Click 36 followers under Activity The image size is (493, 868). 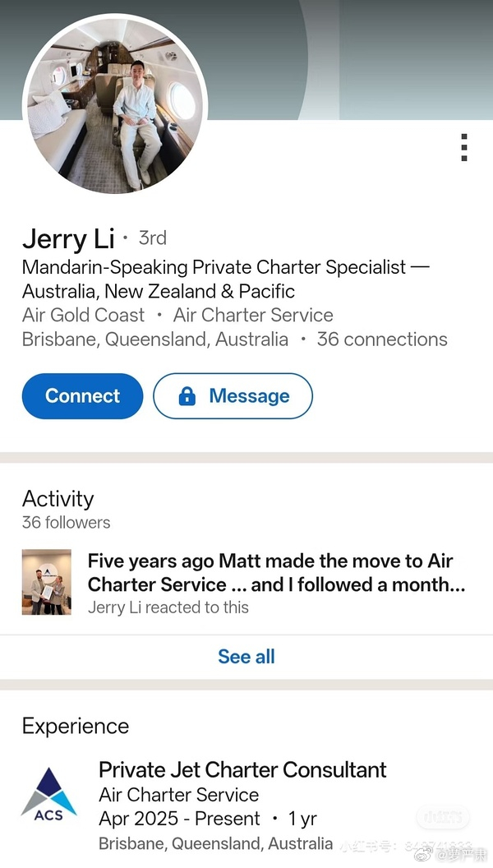pyautogui.click(x=66, y=522)
